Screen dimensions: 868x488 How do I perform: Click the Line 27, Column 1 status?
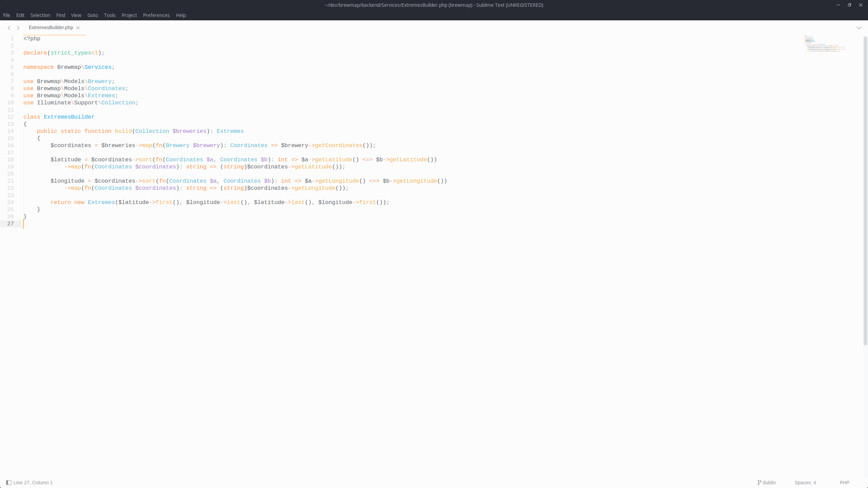click(x=33, y=482)
